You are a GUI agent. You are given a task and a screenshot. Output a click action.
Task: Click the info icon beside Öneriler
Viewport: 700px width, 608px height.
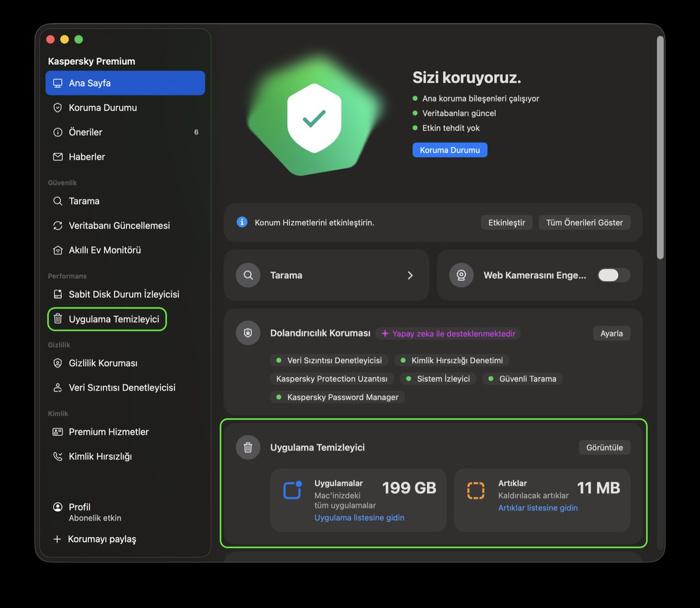point(58,132)
